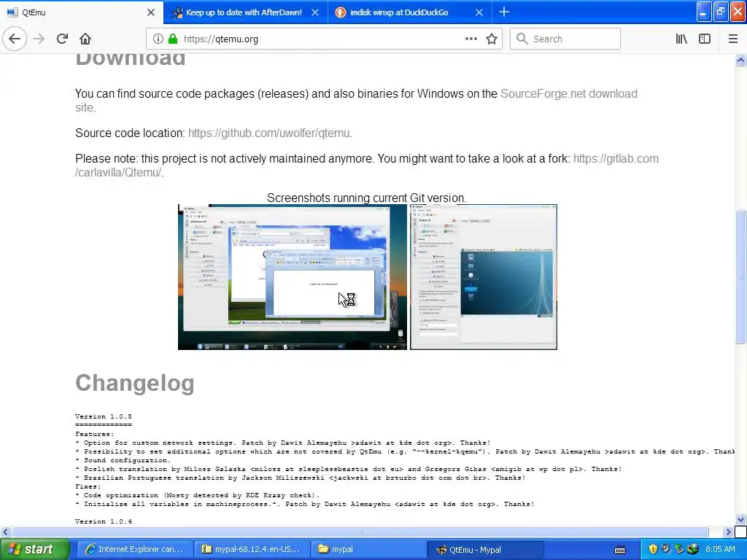Click the Changelog heading
Image resolution: width=747 pixels, height=560 pixels.
(x=135, y=384)
